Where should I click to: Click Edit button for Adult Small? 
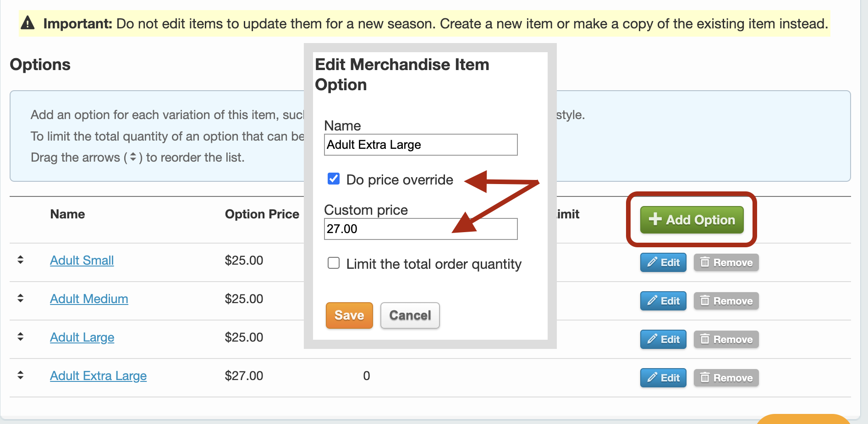coord(663,263)
